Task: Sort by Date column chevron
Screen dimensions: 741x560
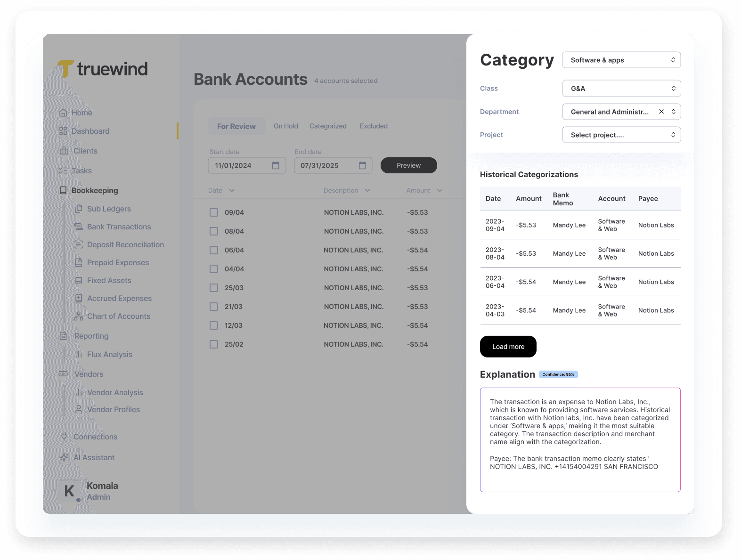Action: (x=232, y=190)
